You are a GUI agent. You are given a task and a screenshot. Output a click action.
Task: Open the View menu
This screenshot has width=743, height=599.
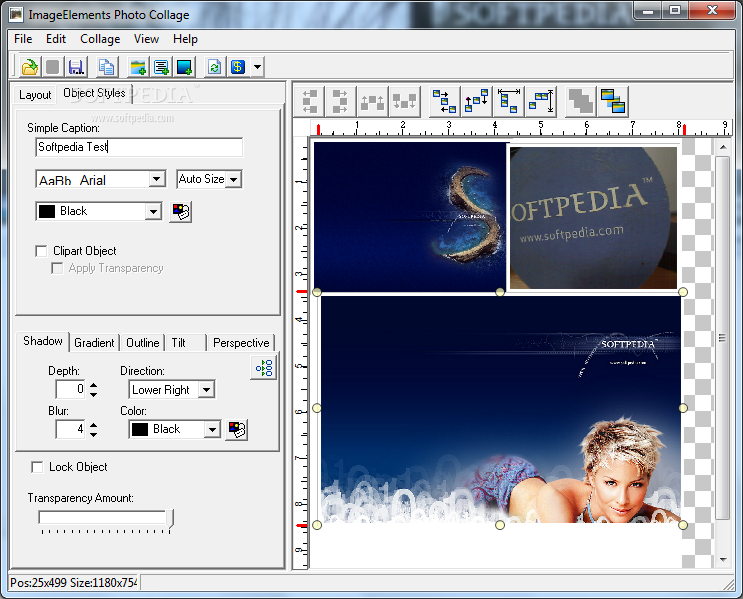[x=146, y=39]
